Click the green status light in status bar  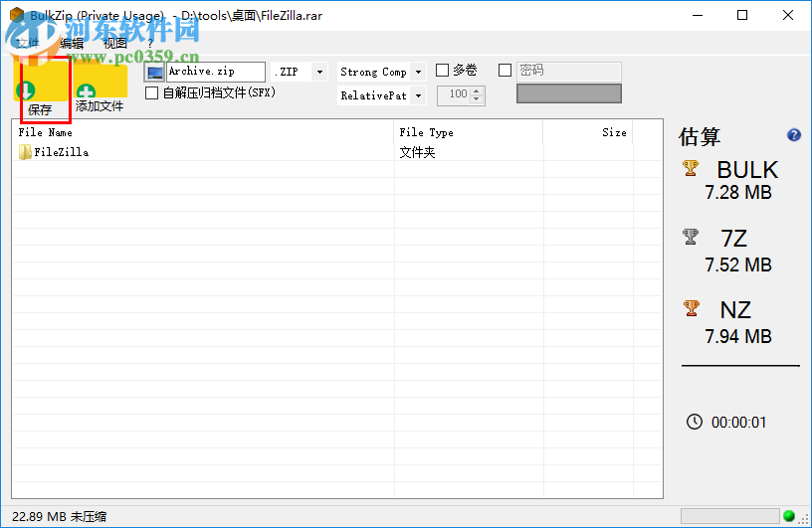(x=789, y=516)
